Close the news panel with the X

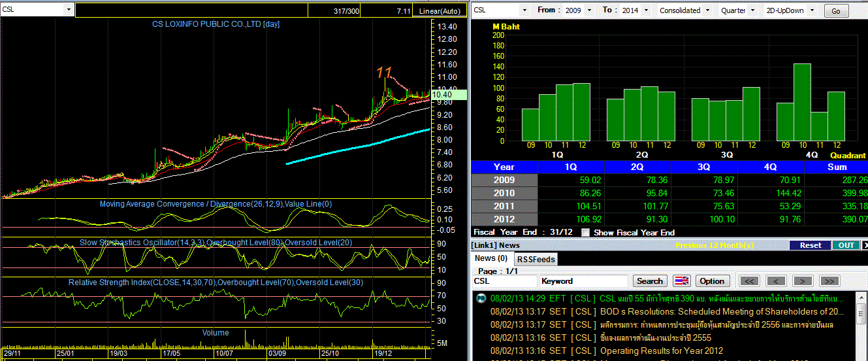865,245
